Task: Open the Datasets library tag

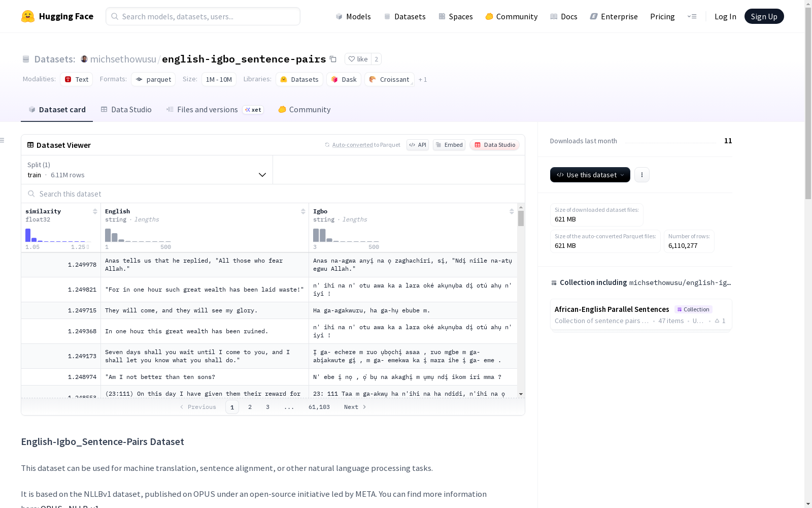Action: (x=299, y=79)
